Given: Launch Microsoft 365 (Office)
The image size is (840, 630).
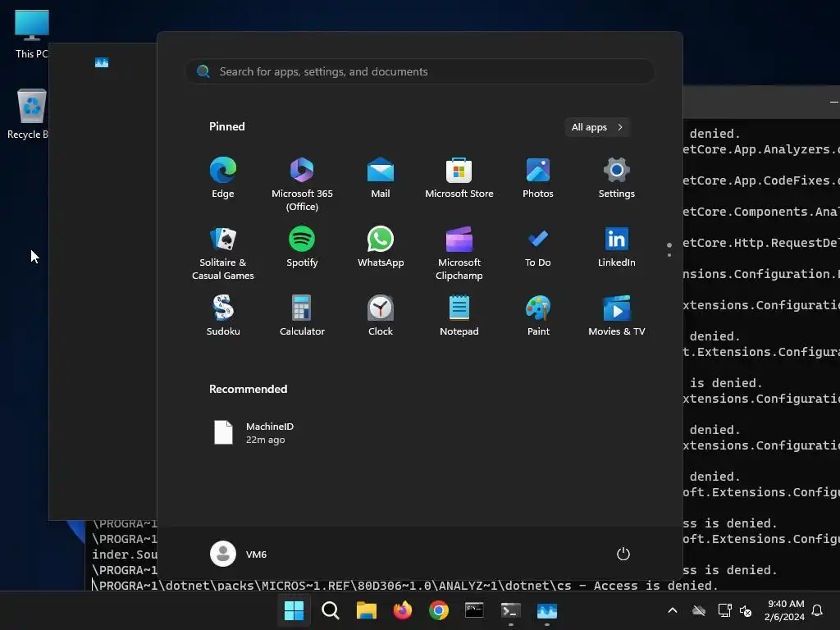Looking at the screenshot, I should pyautogui.click(x=302, y=184).
